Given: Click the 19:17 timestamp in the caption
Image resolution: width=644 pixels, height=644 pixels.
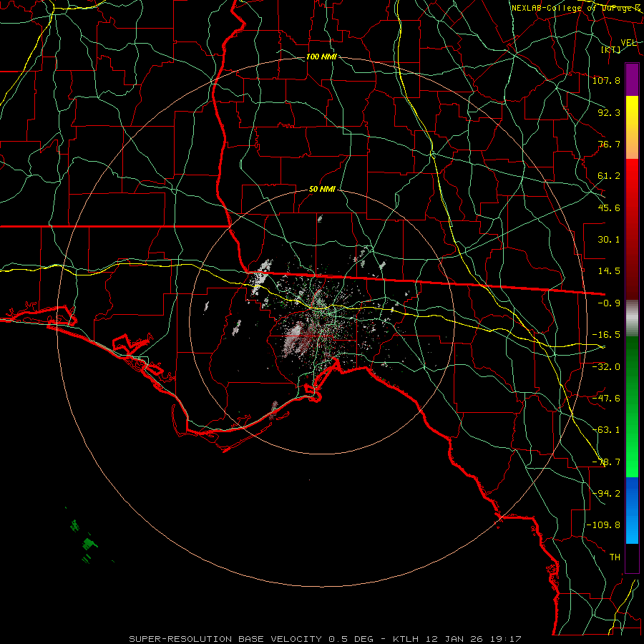Looking at the screenshot, I should click(504, 639).
